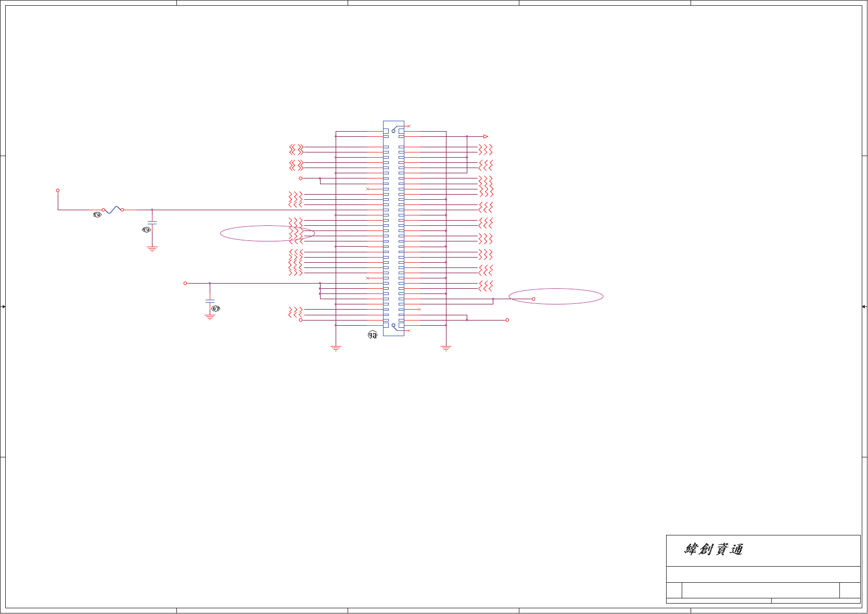Viewport: 868px width, 614px height.
Task: Select the terminal circle on the connector's lower right output
Action: [x=507, y=320]
